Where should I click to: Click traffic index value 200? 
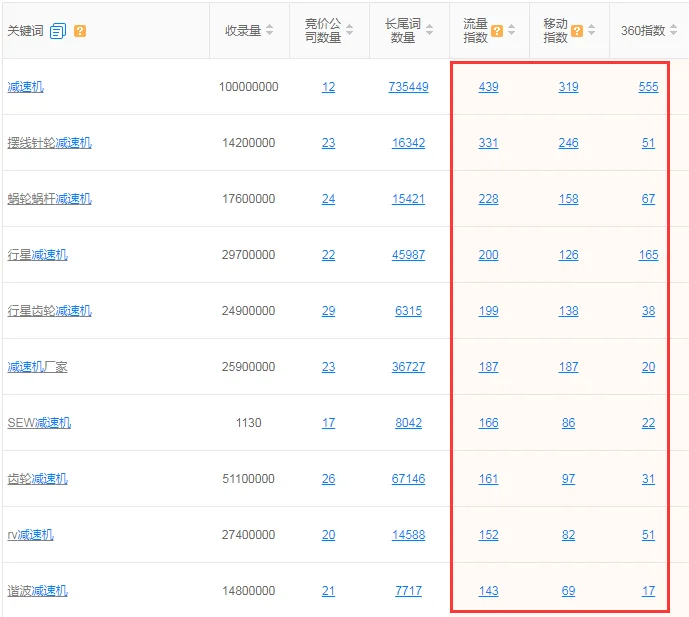488,254
